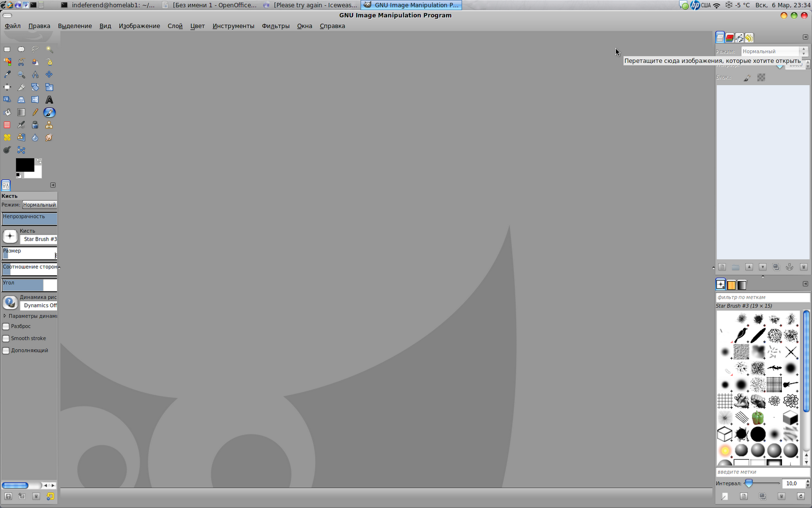Select the Ellipse Select tool
Image resolution: width=812 pixels, height=508 pixels.
click(x=21, y=49)
